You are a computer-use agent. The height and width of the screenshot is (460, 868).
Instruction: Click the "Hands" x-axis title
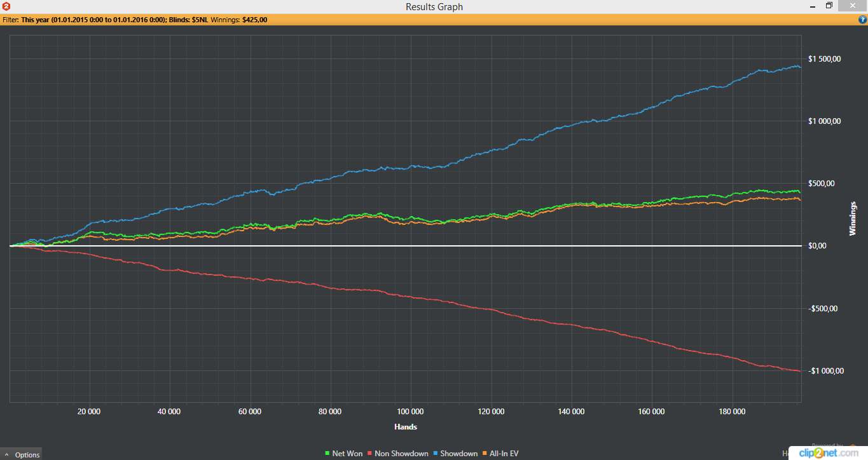406,426
